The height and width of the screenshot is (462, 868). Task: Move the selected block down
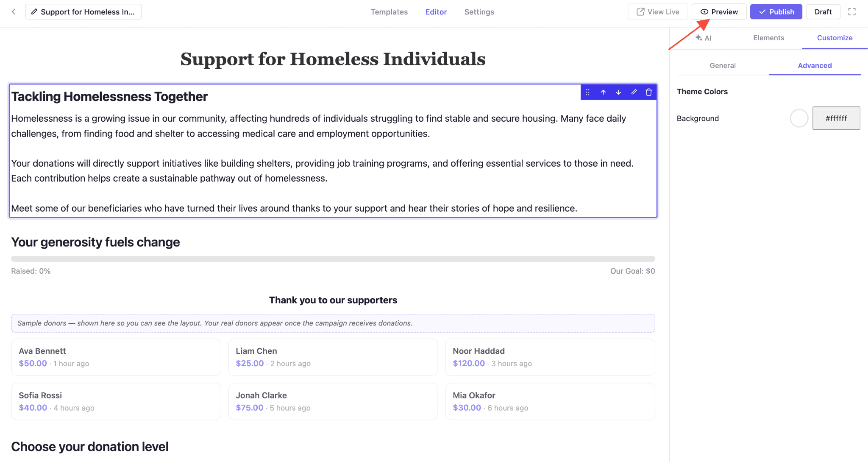click(618, 92)
